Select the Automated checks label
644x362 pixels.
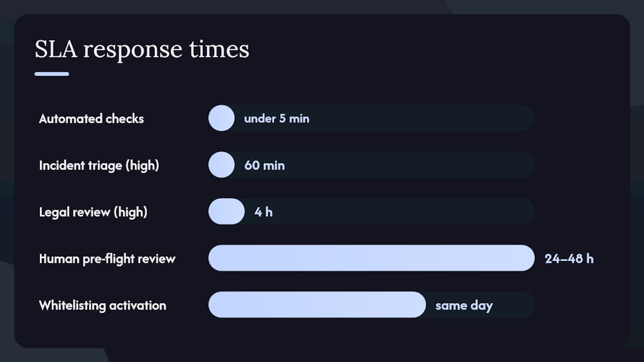(x=91, y=119)
